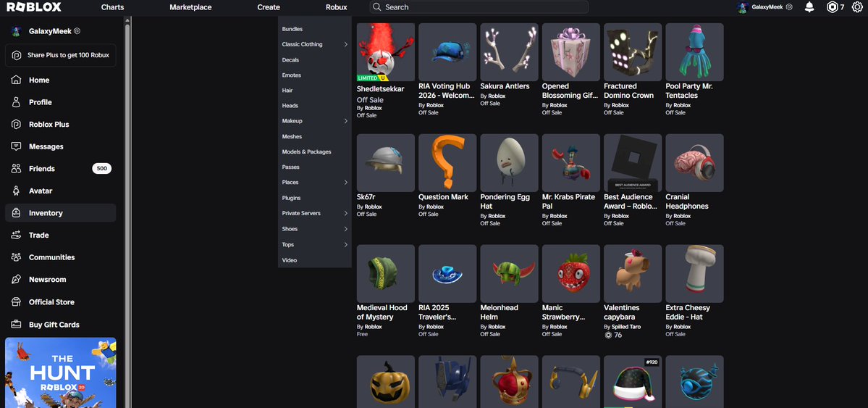Click the Roblox logo in header

[34, 7]
